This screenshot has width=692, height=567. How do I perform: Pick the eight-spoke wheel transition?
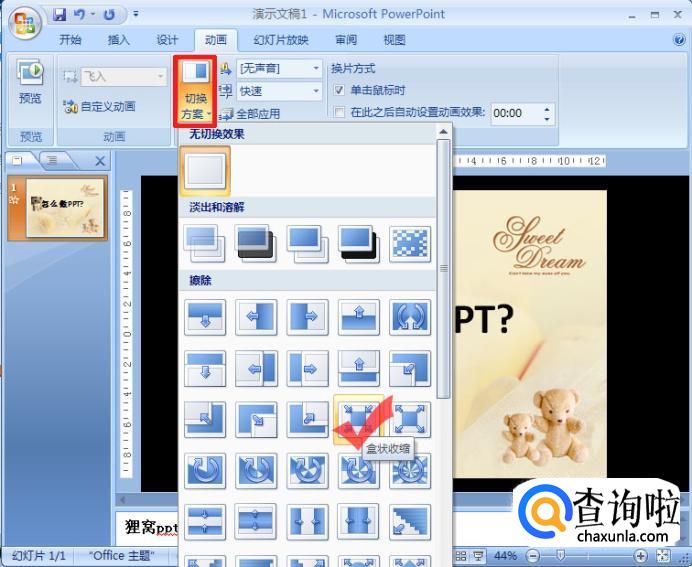(x=410, y=471)
